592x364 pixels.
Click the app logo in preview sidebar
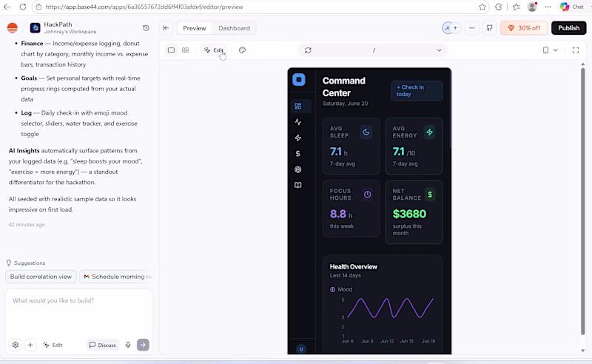pyautogui.click(x=299, y=80)
